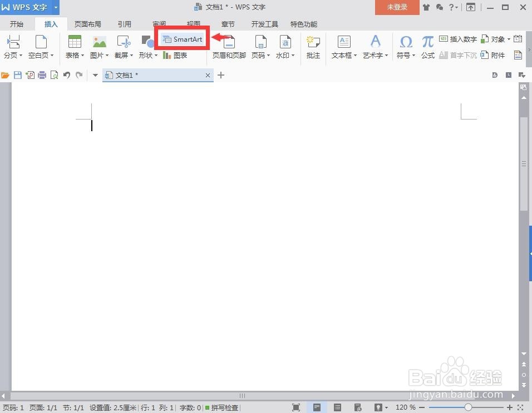The width and height of the screenshot is (532, 413).
Task: Toggle 拼写检查 spell check in status bar
Action: click(221, 407)
